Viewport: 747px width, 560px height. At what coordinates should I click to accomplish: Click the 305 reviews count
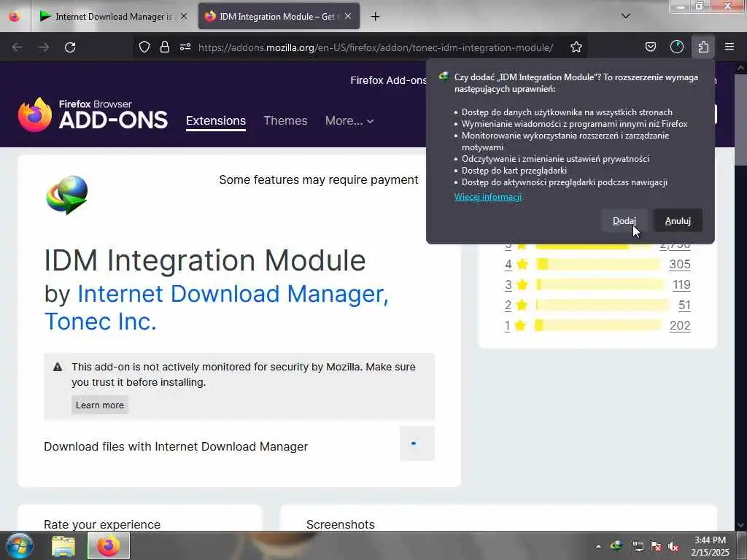coord(680,264)
